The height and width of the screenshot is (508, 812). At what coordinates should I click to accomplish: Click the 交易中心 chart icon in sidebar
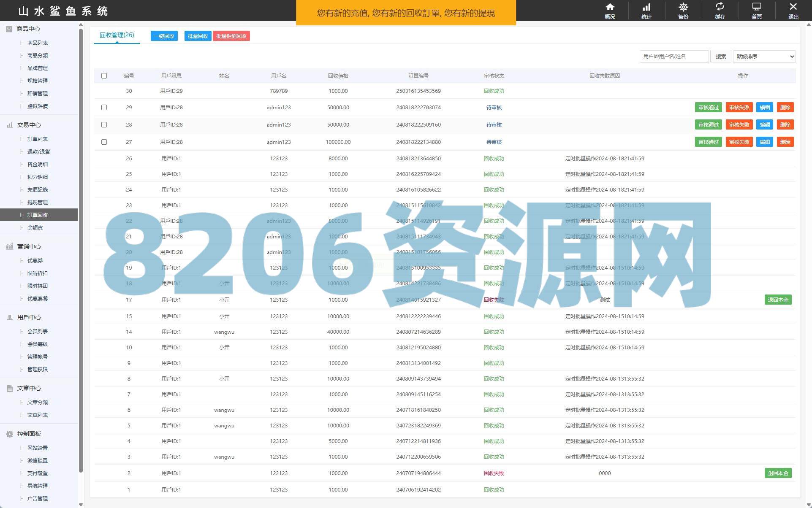(x=9, y=125)
